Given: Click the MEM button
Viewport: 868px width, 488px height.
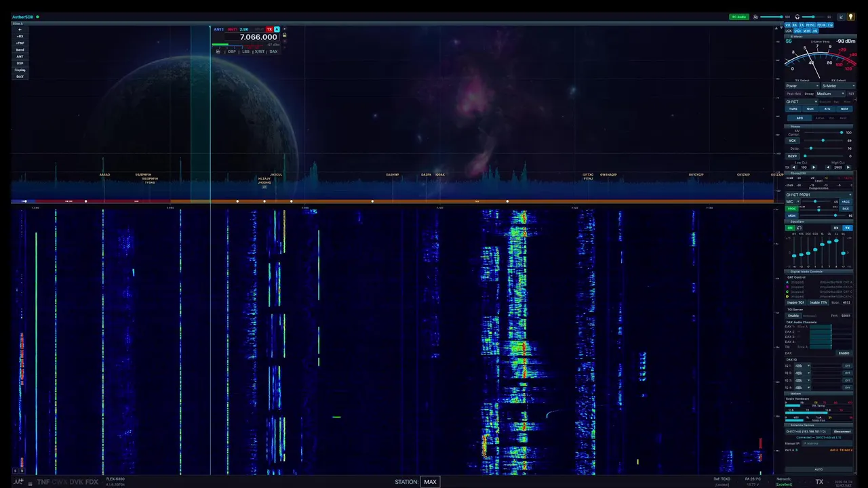Looking at the screenshot, I should click(x=844, y=108).
